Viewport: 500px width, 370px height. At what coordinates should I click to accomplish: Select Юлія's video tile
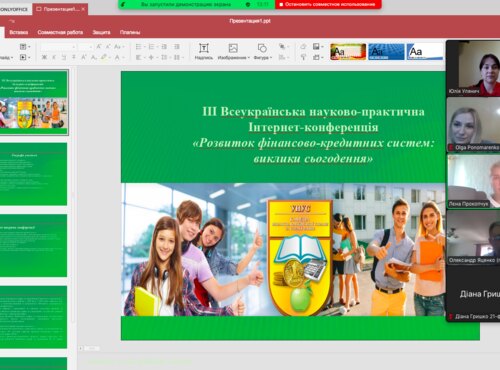pyautogui.click(x=473, y=68)
